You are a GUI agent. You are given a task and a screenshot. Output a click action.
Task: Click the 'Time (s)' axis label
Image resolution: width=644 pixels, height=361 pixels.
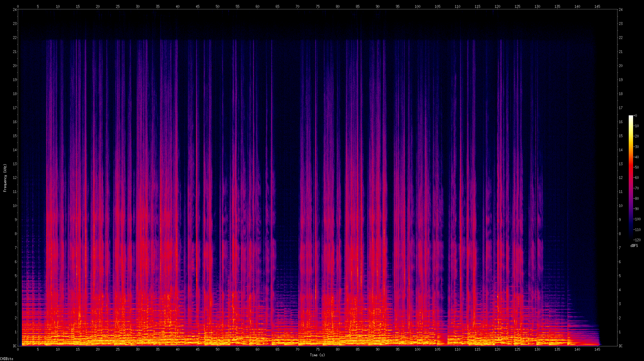(x=317, y=355)
